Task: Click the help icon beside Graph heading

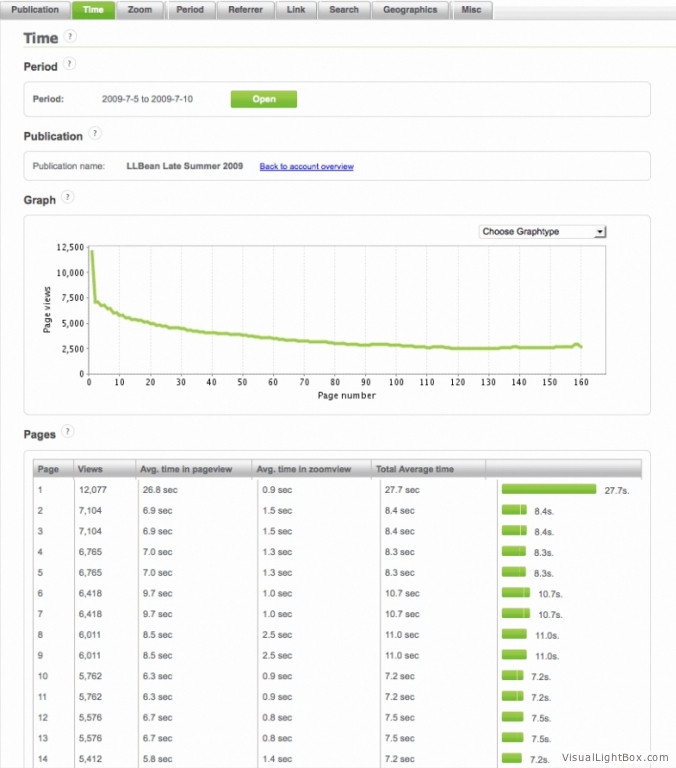Action: pyautogui.click(x=69, y=197)
